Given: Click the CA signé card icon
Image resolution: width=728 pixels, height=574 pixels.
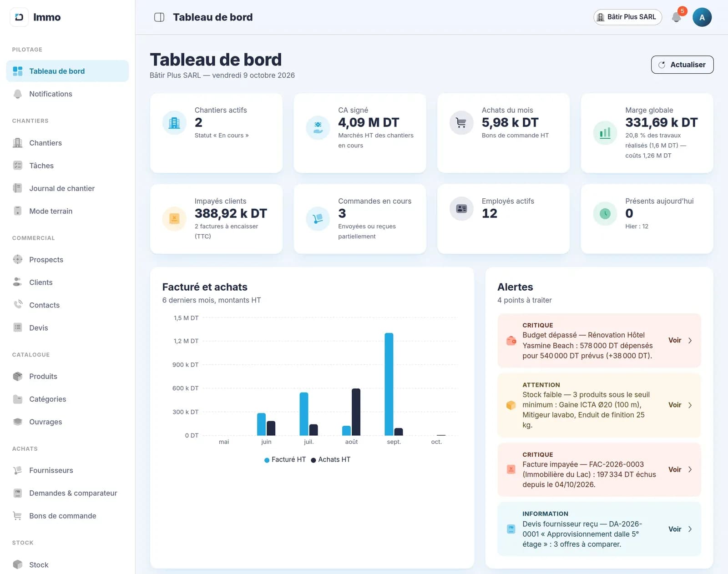Looking at the screenshot, I should pos(318,127).
